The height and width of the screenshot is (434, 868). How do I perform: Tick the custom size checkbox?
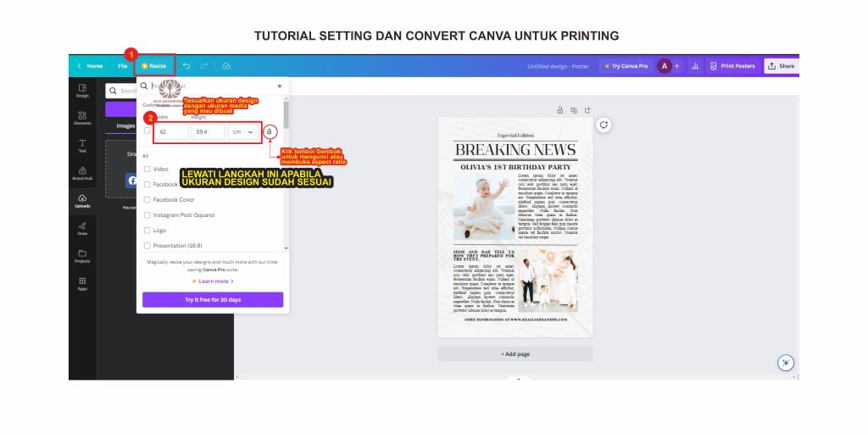click(147, 131)
